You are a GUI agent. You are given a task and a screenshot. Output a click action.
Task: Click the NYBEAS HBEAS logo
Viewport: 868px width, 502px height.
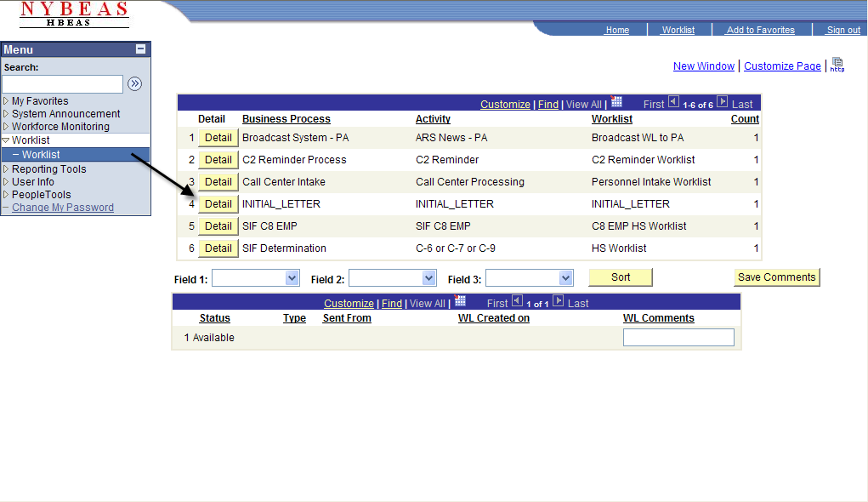coord(74,14)
